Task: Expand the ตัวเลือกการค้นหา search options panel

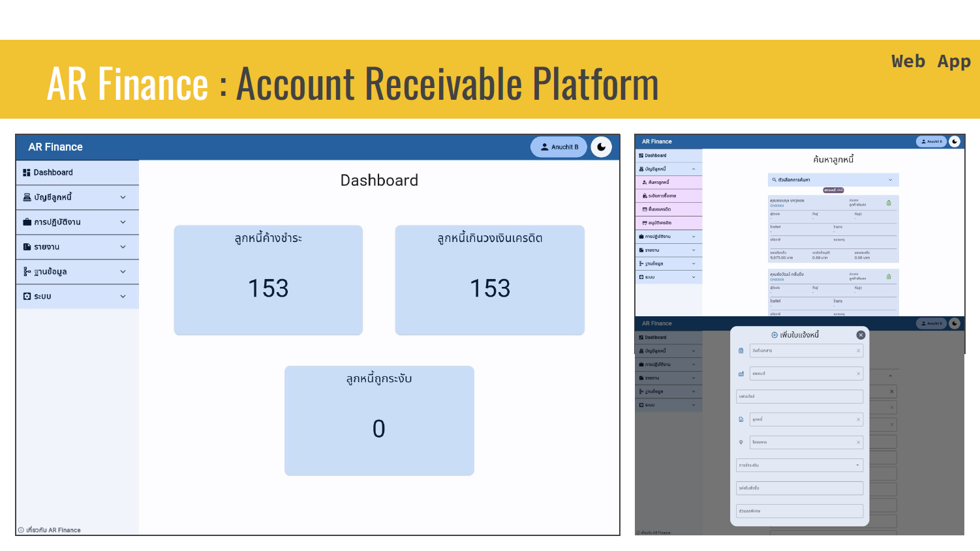Action: pyautogui.click(x=833, y=180)
